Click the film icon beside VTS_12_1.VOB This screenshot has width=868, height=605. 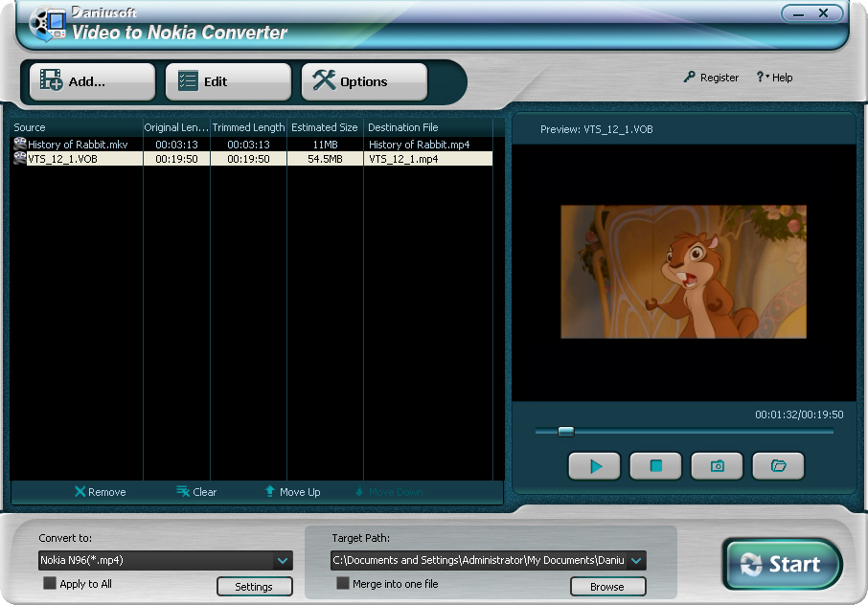pos(20,158)
